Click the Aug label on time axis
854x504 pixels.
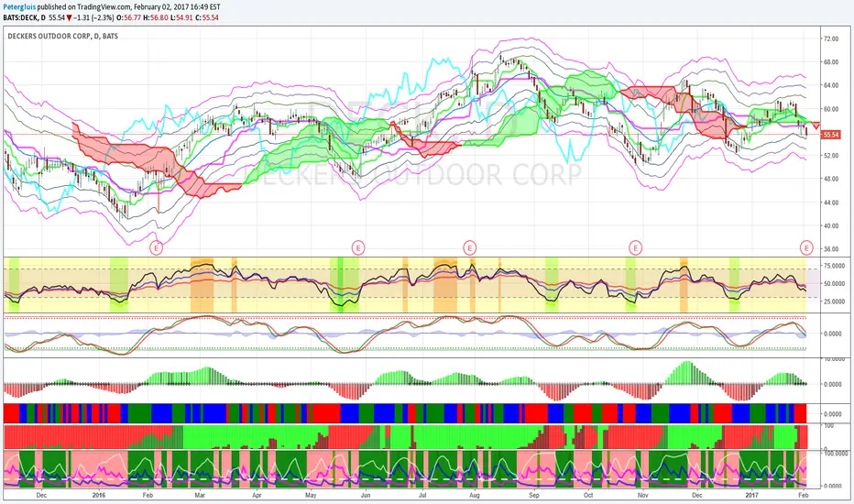click(475, 495)
